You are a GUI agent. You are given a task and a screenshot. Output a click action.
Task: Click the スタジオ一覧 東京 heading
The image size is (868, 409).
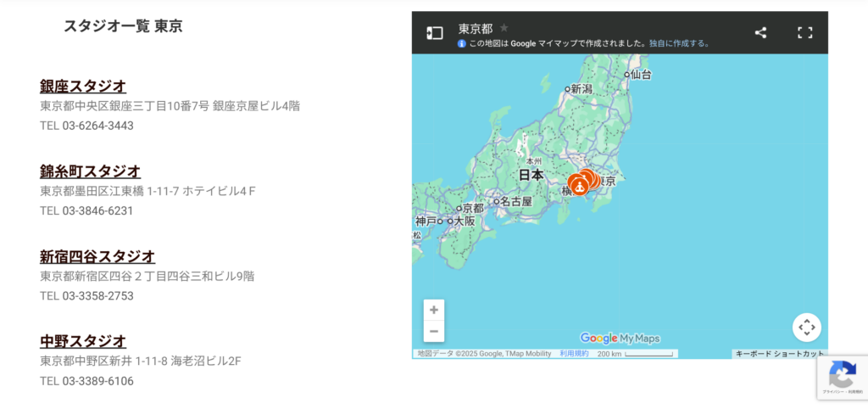[x=123, y=26]
